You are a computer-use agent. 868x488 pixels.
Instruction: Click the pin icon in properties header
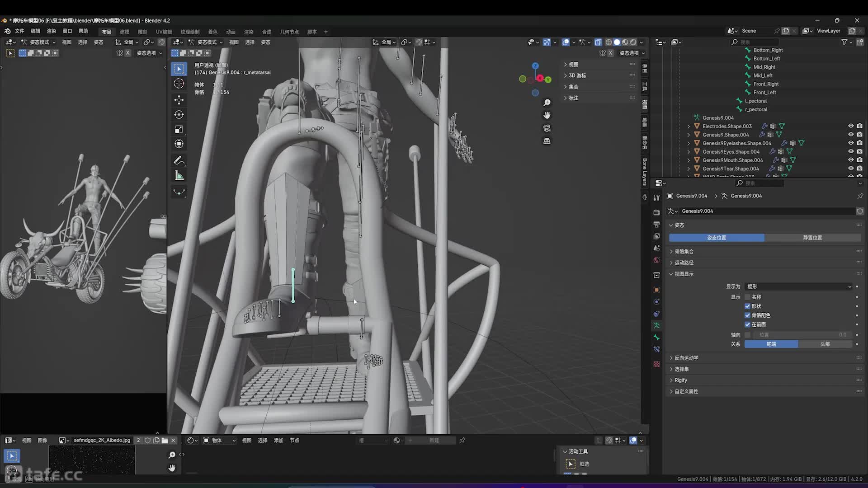pyautogui.click(x=860, y=196)
